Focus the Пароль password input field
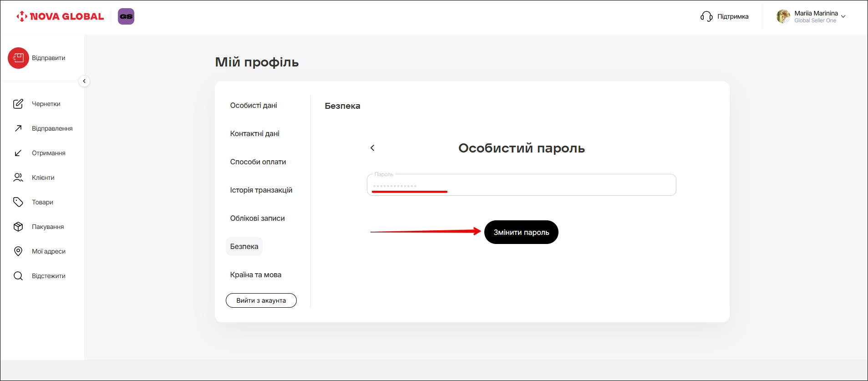The height and width of the screenshot is (381, 868). click(521, 185)
